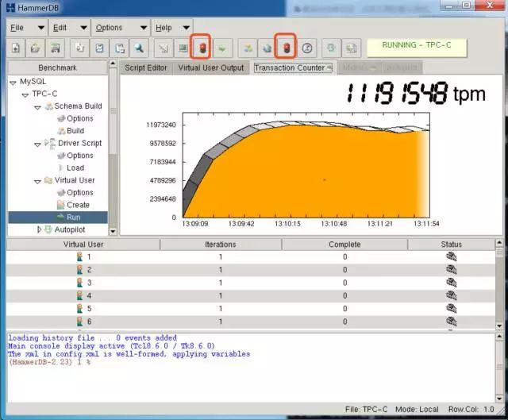Image resolution: width=508 pixels, height=420 pixels.
Task: Open the Help menu dropdown arrow
Action: [187, 28]
